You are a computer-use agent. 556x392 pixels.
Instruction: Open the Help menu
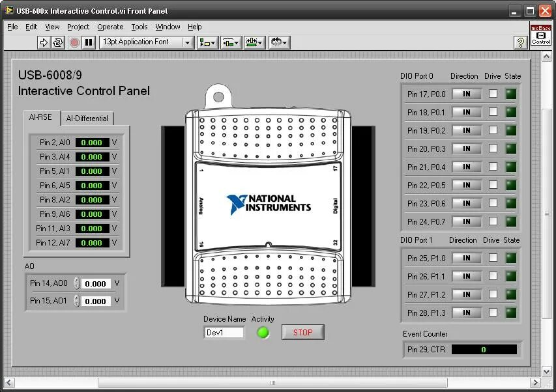point(195,27)
